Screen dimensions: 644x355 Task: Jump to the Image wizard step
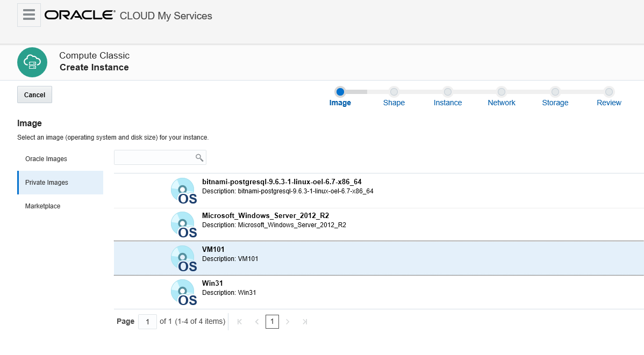340,103
